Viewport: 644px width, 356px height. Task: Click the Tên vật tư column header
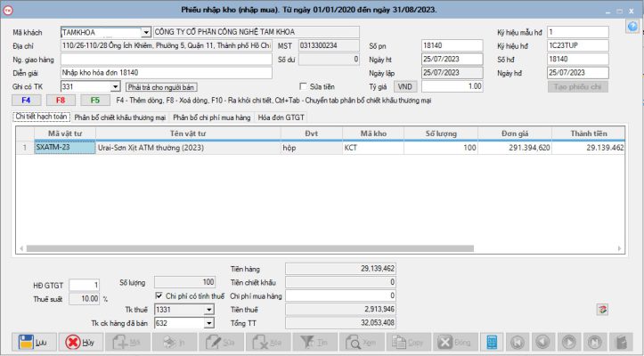(x=188, y=133)
